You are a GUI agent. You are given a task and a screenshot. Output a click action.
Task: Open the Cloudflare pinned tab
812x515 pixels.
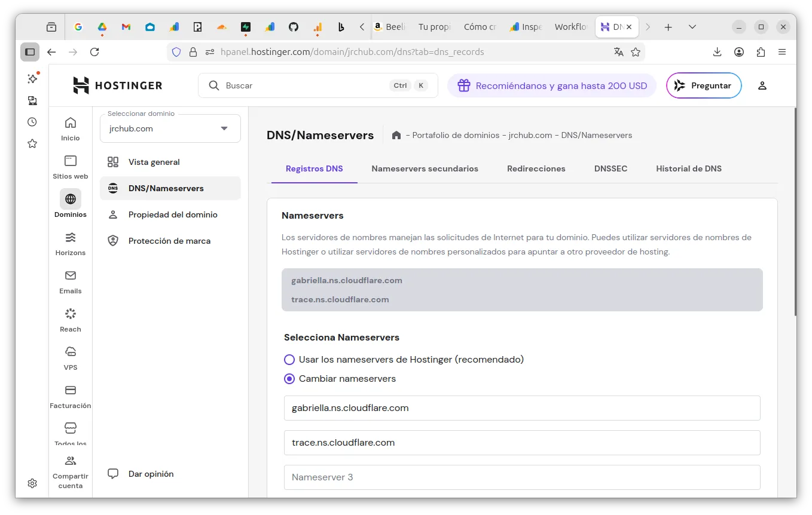tap(222, 27)
